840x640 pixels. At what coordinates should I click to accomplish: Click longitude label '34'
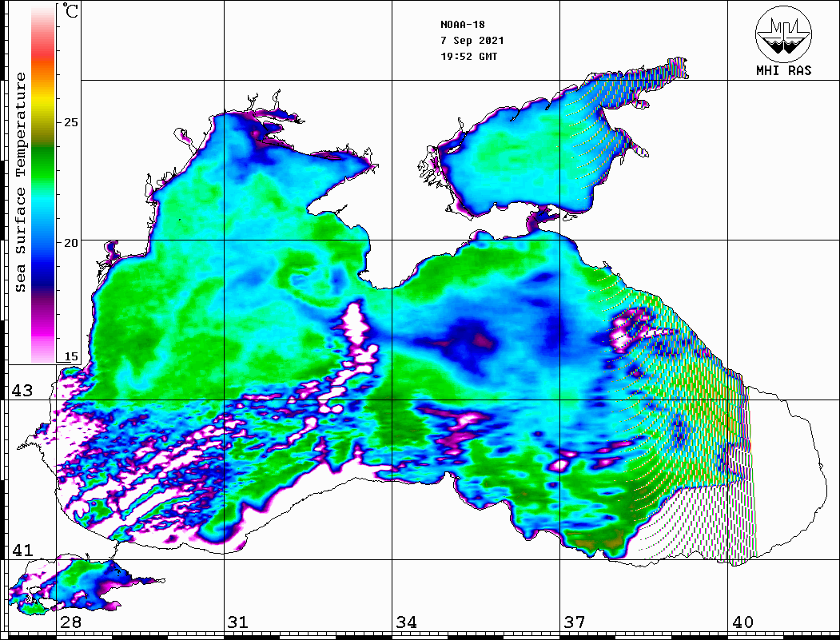(406, 622)
